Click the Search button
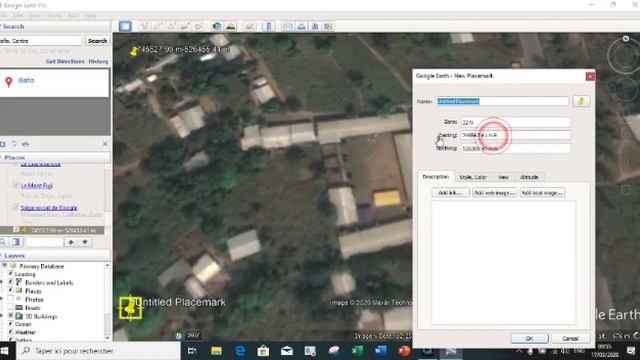640x360 pixels. pyautogui.click(x=97, y=41)
